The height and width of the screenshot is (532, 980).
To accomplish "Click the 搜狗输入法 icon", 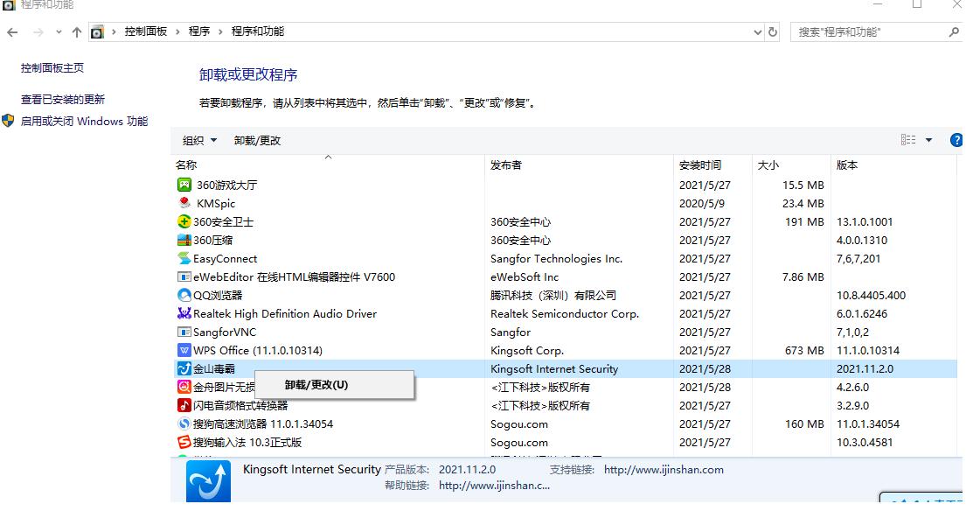I will click(184, 442).
